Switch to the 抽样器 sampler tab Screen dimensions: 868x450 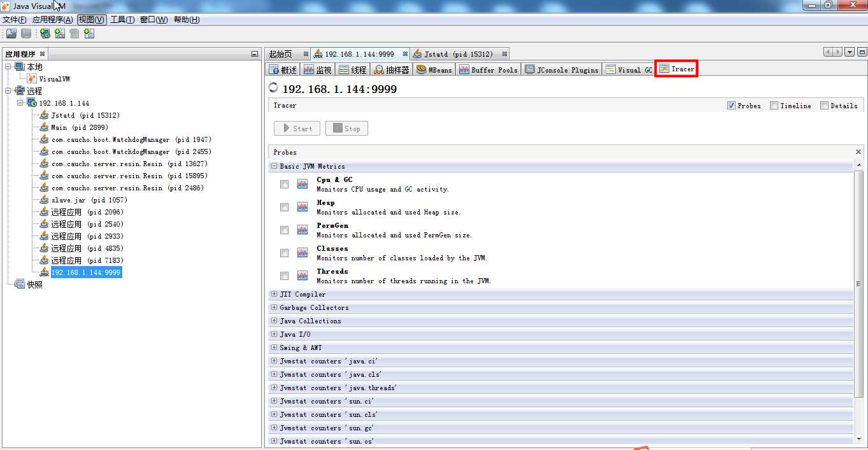coord(392,70)
